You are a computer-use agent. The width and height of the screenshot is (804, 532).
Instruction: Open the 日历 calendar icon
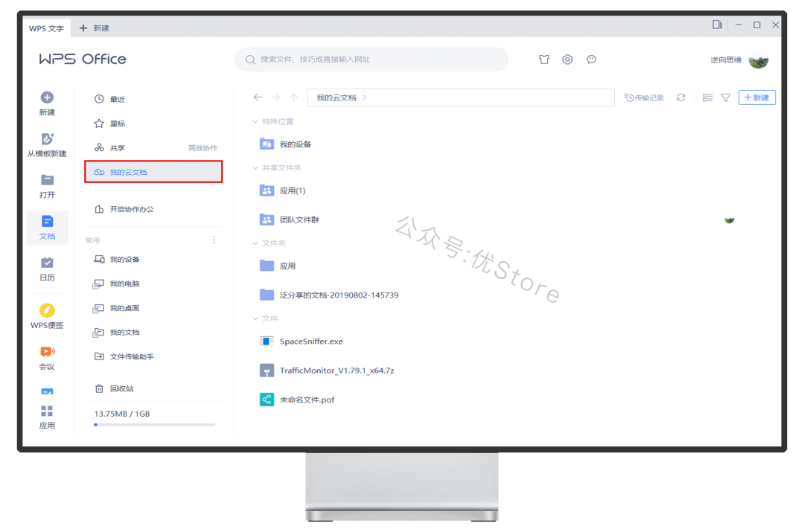click(x=47, y=263)
